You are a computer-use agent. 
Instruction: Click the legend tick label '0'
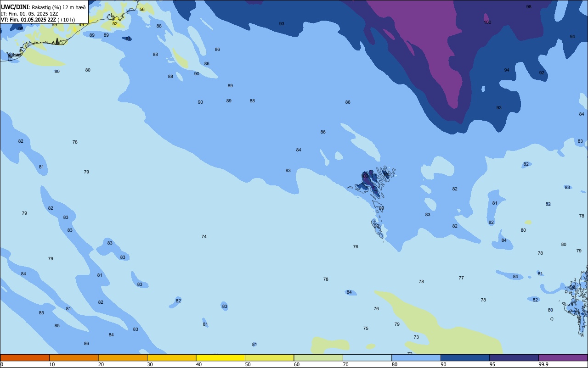tap(2, 364)
